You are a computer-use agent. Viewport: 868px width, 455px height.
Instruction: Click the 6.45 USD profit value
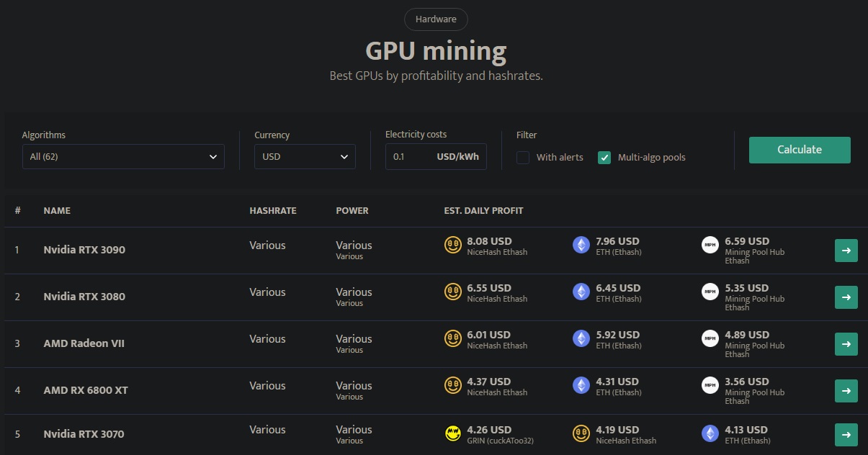coord(617,288)
